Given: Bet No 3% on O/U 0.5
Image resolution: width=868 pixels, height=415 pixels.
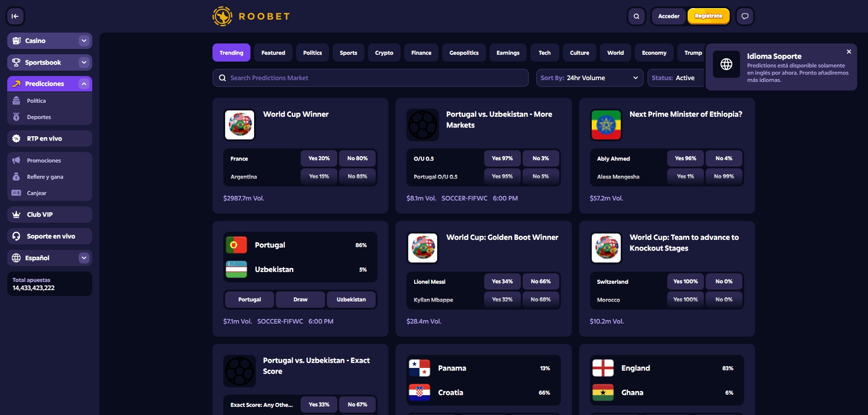Looking at the screenshot, I should tap(541, 158).
